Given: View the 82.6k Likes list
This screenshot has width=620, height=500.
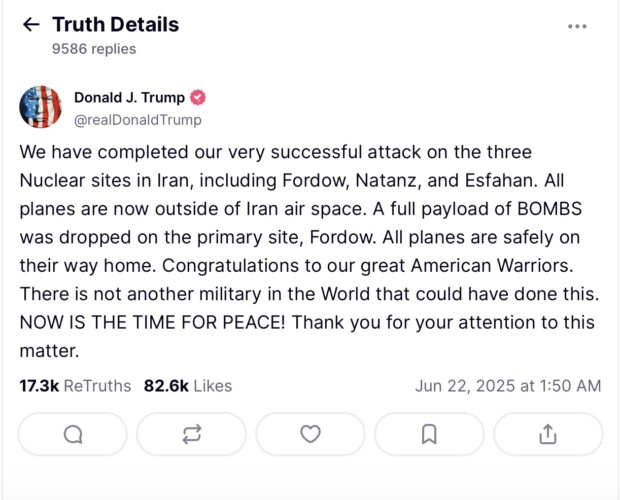Looking at the screenshot, I should (x=188, y=386).
